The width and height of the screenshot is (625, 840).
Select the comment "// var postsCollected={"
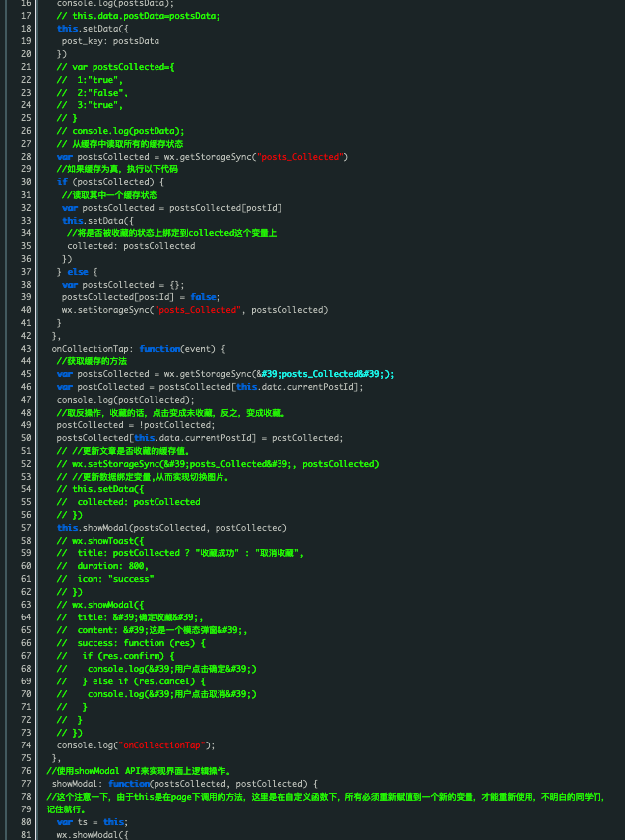click(116, 67)
